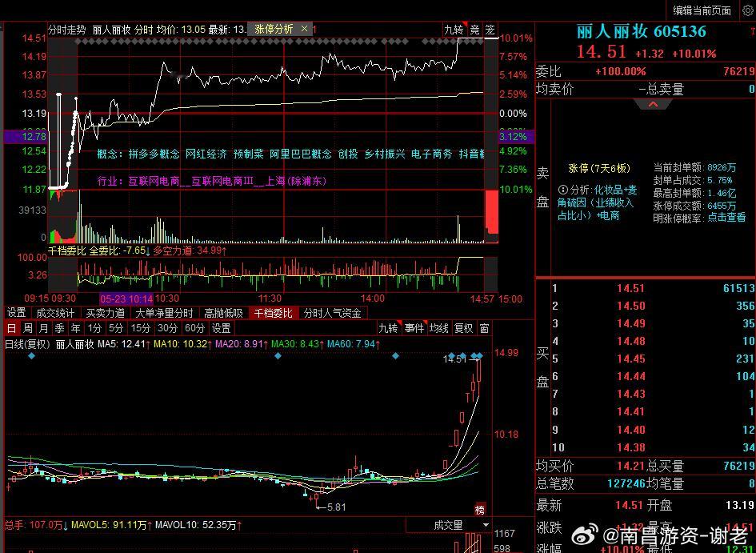Screen dimensions: 756x553
Task: Open 设置 next to 60分 period
Action: pos(222,328)
